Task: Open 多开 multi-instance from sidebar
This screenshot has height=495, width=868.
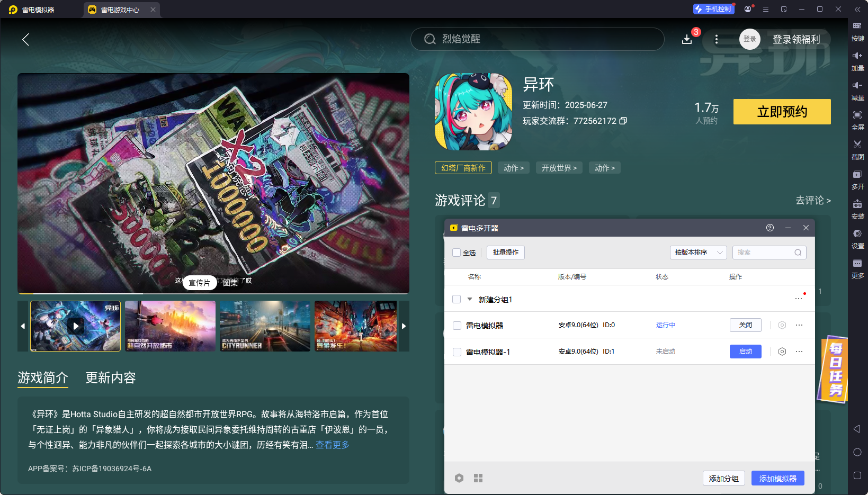Action: 857,180
